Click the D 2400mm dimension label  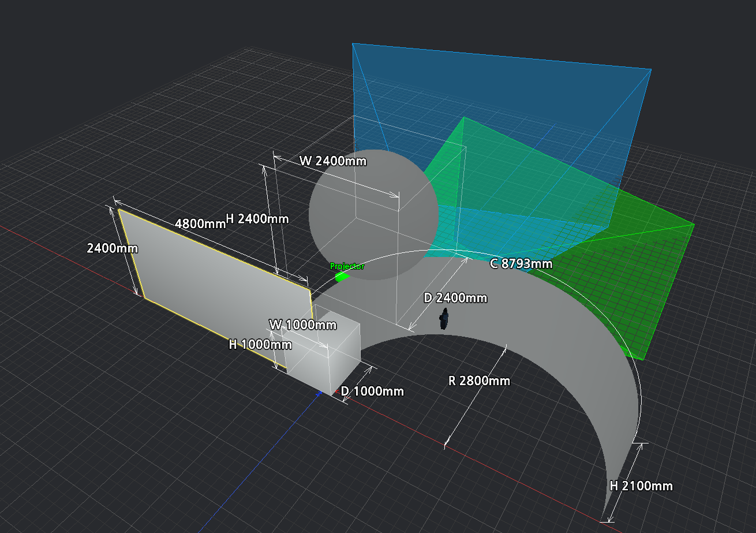(x=455, y=298)
